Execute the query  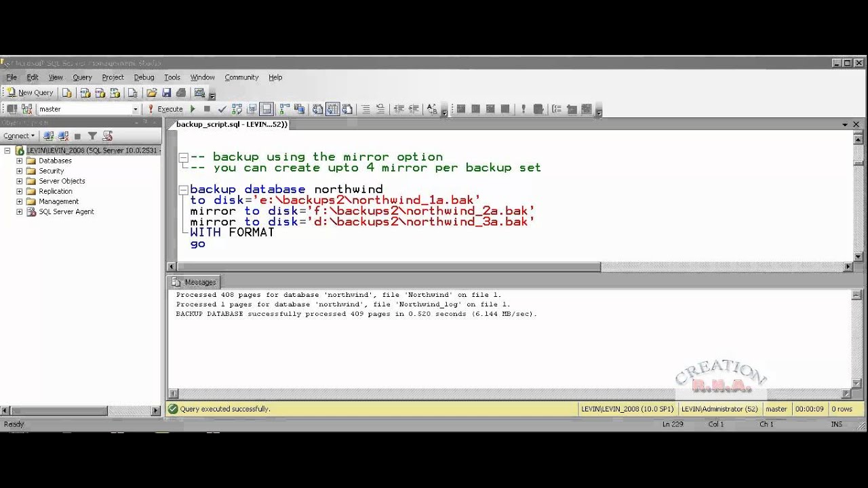click(x=165, y=109)
